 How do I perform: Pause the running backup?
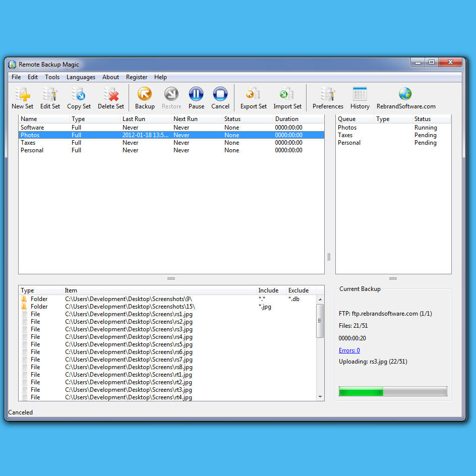[x=196, y=98]
